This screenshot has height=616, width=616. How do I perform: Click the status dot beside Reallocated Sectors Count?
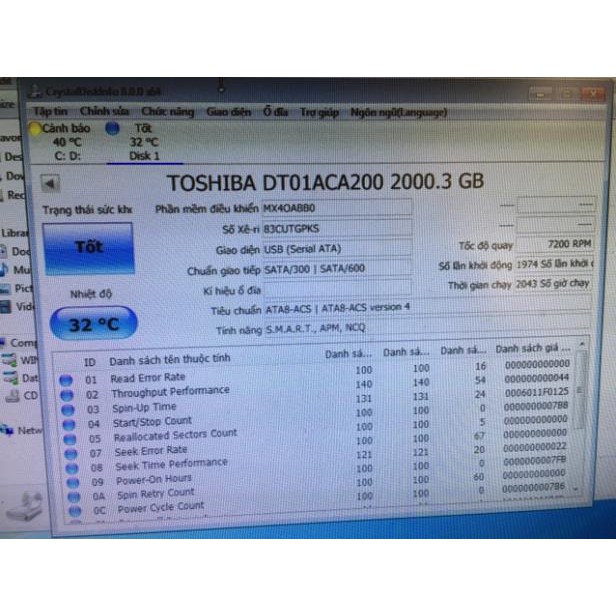(x=67, y=437)
